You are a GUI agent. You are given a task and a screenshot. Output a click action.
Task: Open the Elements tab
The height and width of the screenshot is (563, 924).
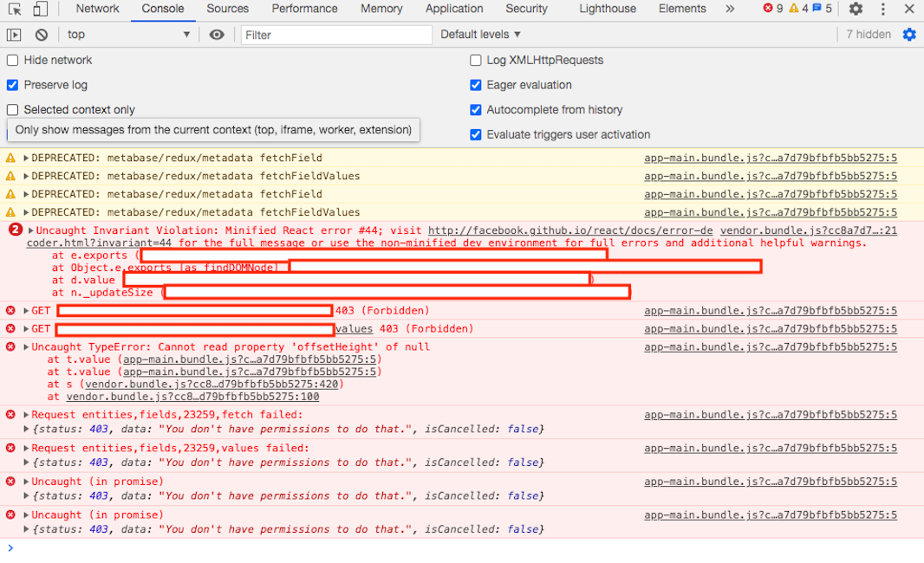coord(682,9)
